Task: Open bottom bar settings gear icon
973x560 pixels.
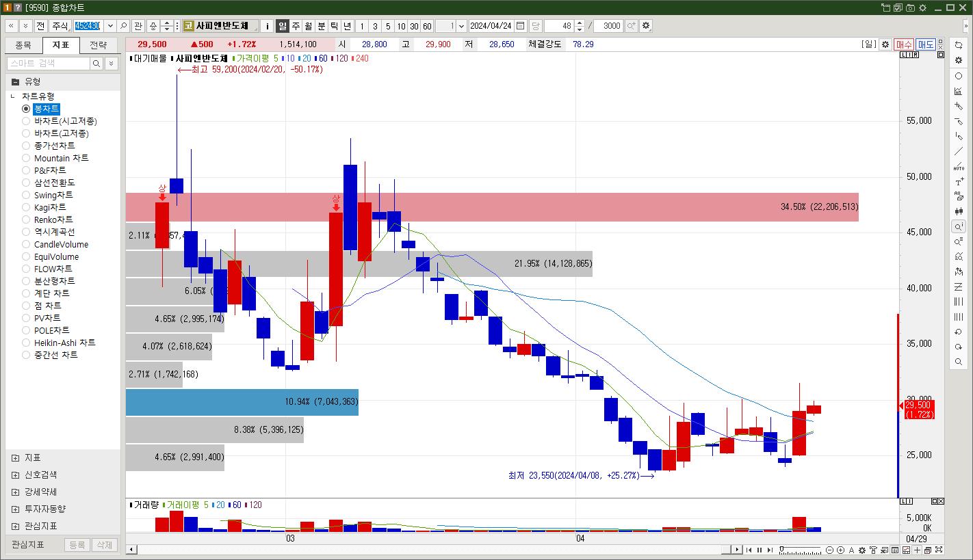Action: 861,550
